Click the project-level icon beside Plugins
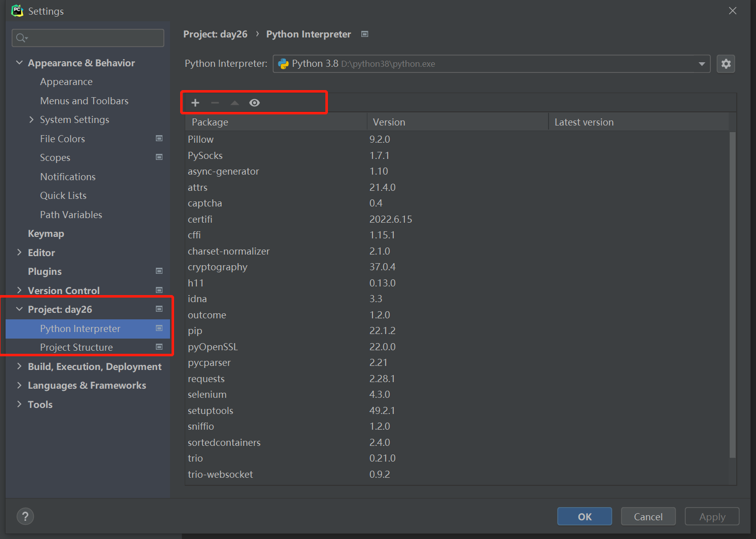Image resolution: width=756 pixels, height=539 pixels. [x=159, y=271]
